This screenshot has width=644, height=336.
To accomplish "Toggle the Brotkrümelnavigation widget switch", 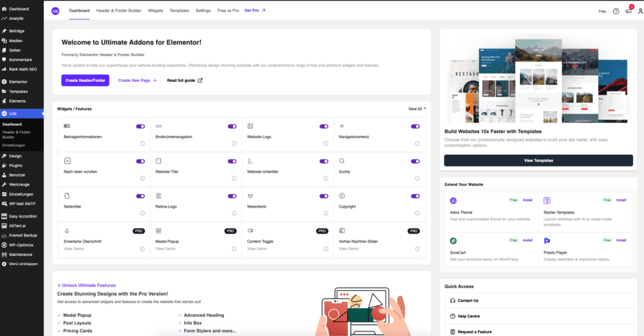I will click(232, 126).
